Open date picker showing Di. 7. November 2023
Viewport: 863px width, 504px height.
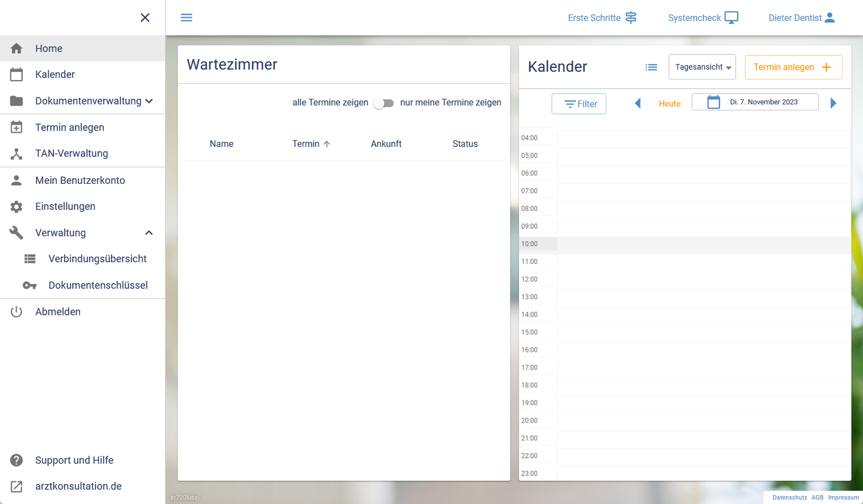tap(755, 102)
